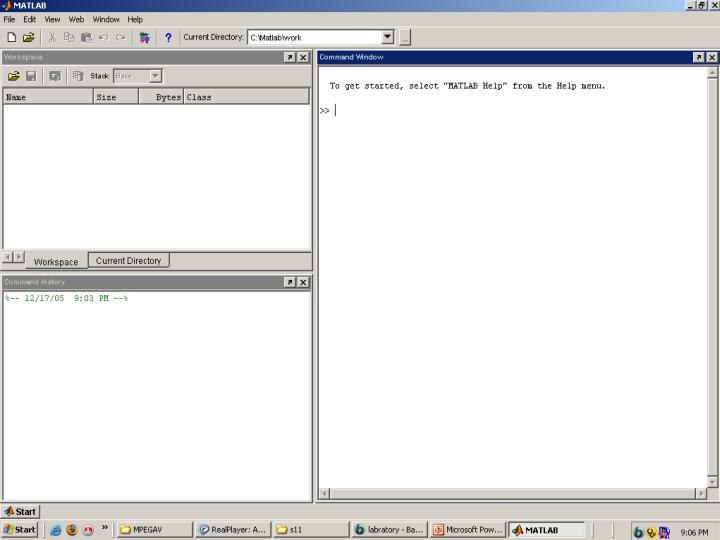Open the Windows Start menu
This screenshot has width=720, height=540.
click(x=19, y=529)
